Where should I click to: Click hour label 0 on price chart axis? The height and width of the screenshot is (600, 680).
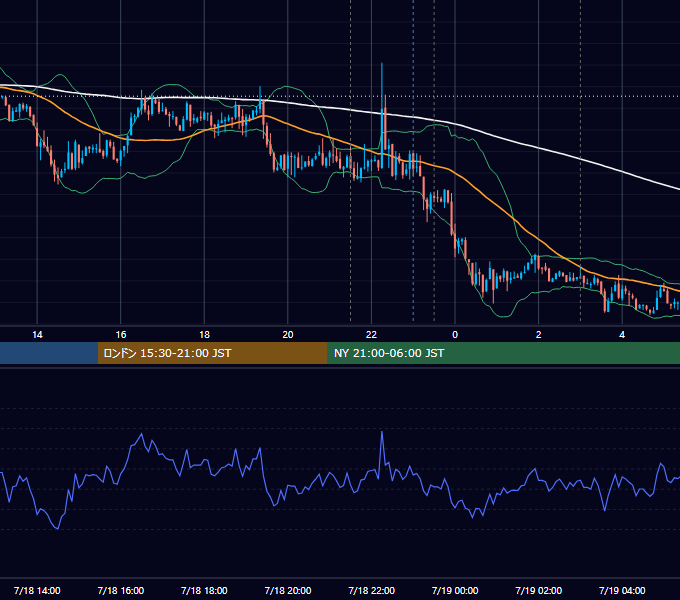point(455,334)
